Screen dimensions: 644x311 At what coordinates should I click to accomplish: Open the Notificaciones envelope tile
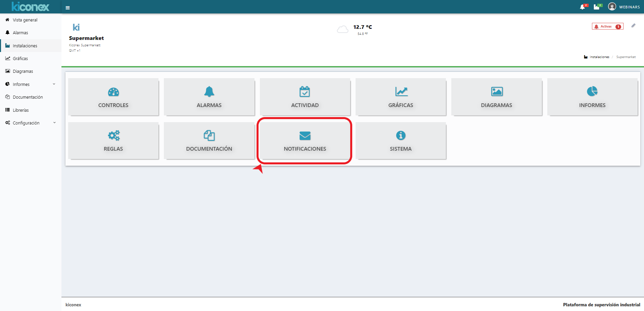point(305,141)
